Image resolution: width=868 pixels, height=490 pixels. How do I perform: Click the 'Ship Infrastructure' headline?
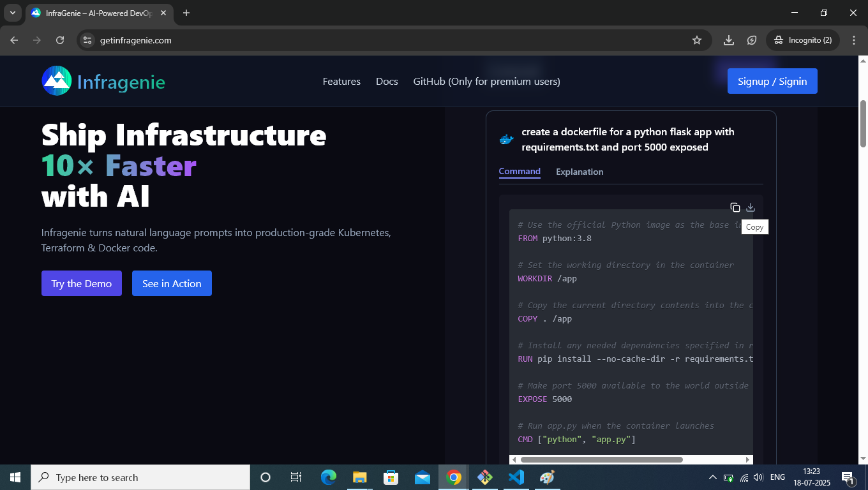click(x=184, y=135)
